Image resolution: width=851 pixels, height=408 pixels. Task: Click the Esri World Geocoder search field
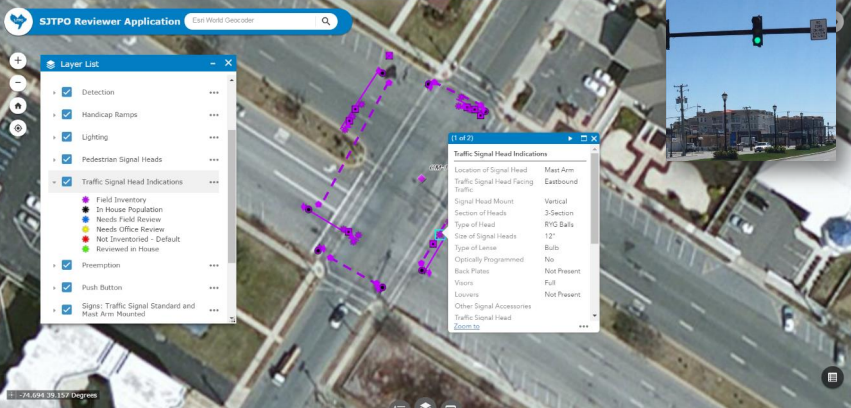click(251, 21)
